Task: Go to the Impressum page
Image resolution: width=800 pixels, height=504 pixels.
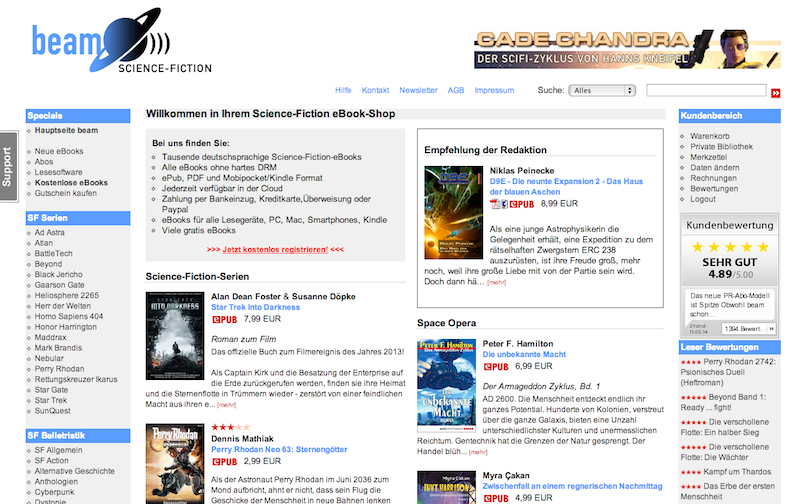Action: coord(494,90)
